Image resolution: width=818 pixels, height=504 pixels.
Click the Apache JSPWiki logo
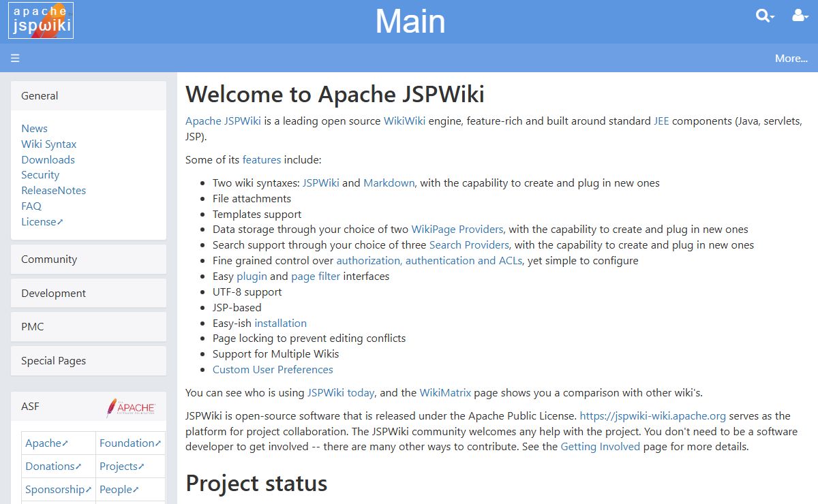coord(41,20)
